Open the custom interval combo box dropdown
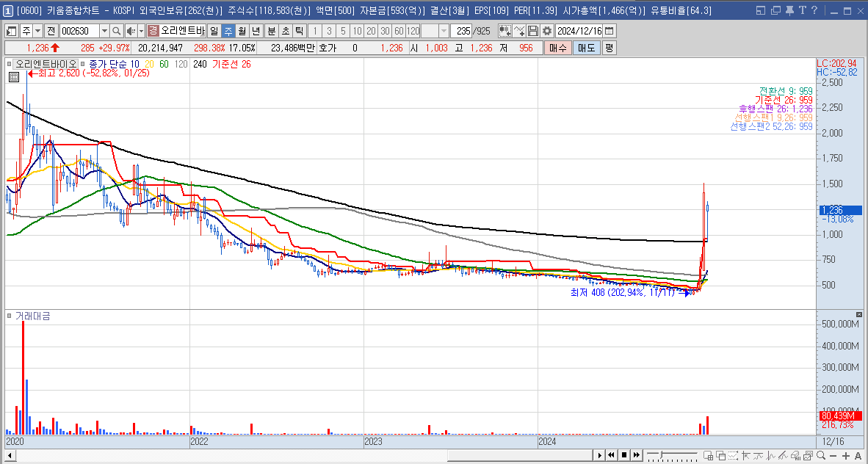Image resolution: width=868 pixels, height=464 pixels. click(x=444, y=31)
